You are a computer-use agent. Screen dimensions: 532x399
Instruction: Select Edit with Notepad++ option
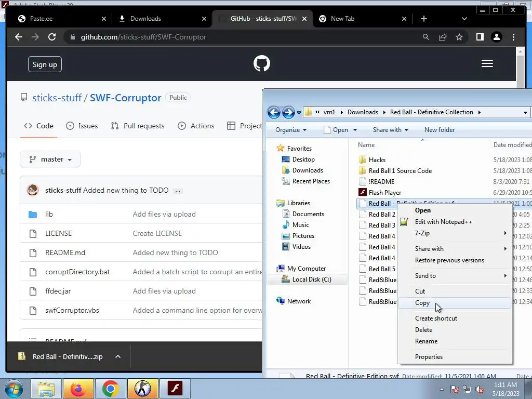(455, 222)
